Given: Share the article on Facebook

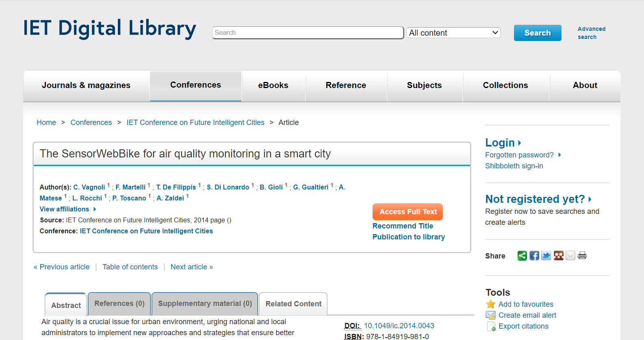Looking at the screenshot, I should tap(534, 256).
